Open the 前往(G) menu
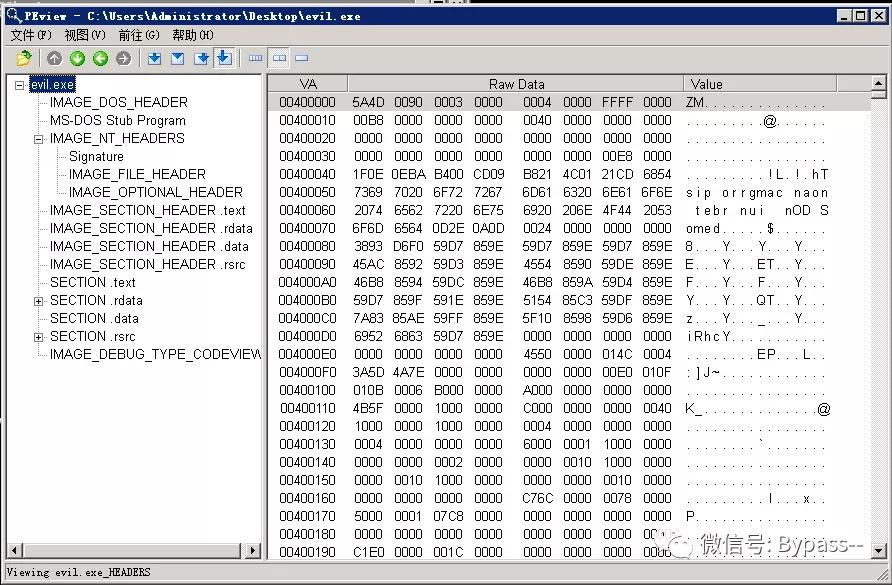 pos(139,35)
